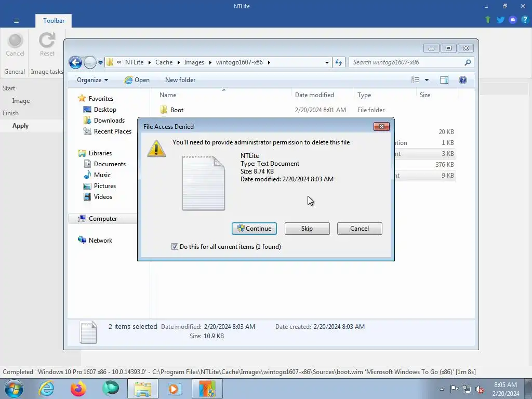Open the Windows Explorer taskbar button
Image resolution: width=532 pixels, height=399 pixels.
click(x=143, y=389)
